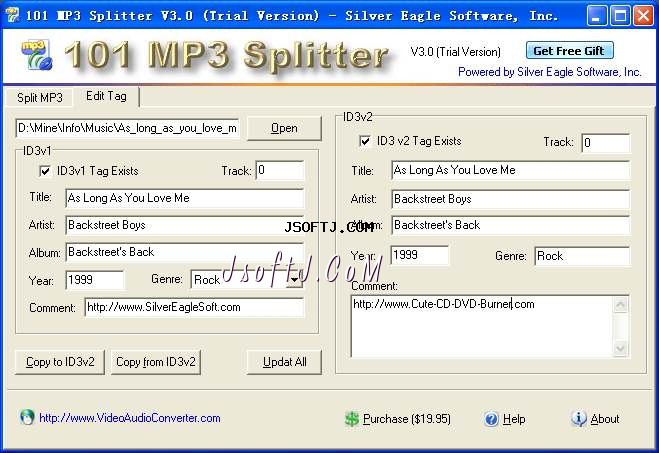The width and height of the screenshot is (659, 453).
Task: Click the ID3v1 Title field
Action: pos(185,198)
